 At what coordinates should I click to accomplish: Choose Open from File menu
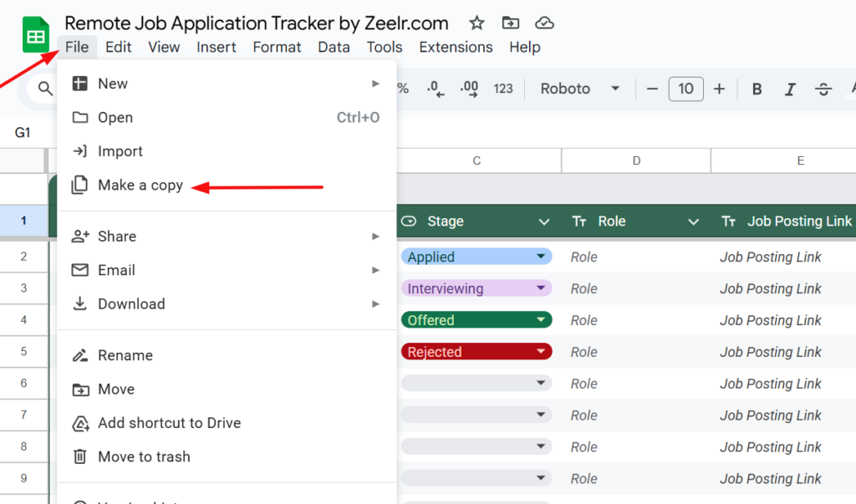[x=227, y=117]
